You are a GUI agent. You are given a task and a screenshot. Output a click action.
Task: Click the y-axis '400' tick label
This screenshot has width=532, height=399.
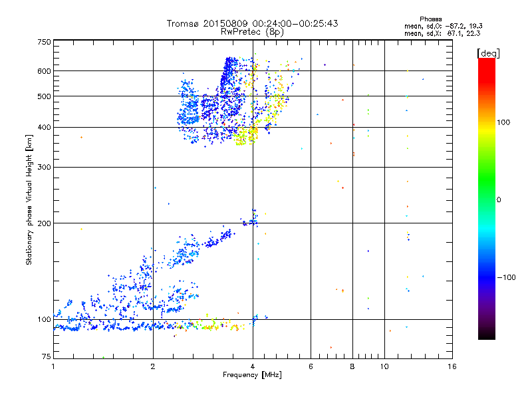45,128
